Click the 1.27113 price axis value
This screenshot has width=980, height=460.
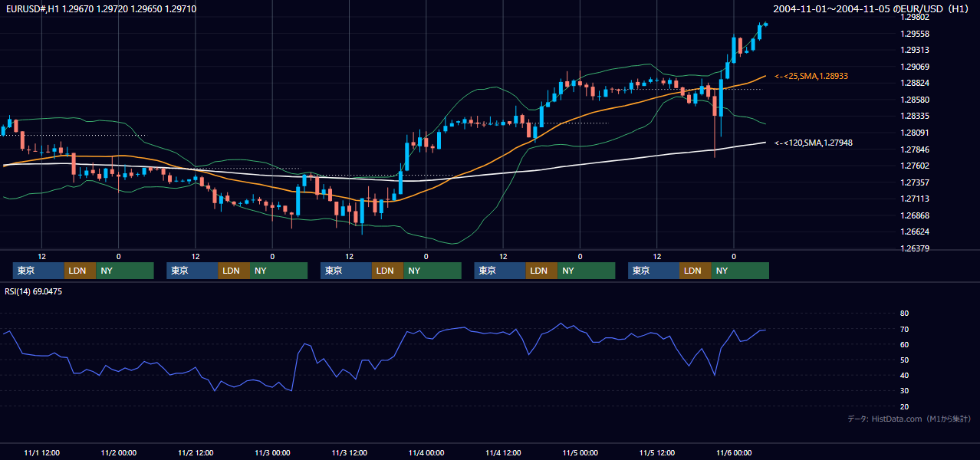click(x=915, y=199)
